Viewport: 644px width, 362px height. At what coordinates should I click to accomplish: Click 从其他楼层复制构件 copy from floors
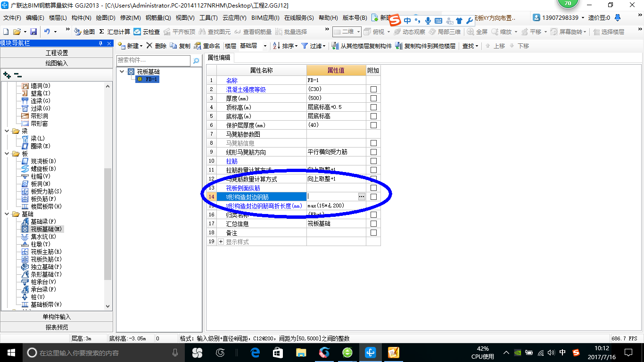click(x=362, y=46)
